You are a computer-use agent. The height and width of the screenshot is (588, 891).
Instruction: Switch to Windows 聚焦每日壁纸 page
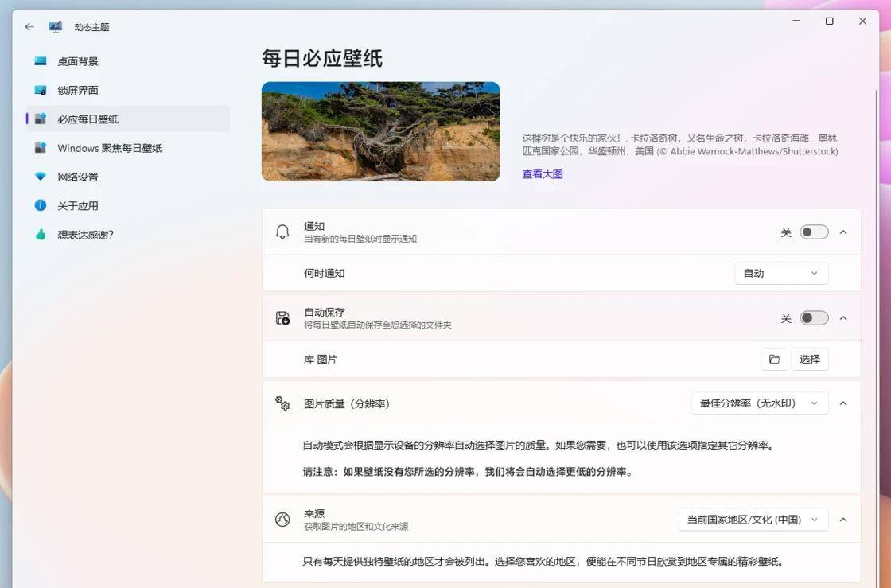(x=111, y=148)
